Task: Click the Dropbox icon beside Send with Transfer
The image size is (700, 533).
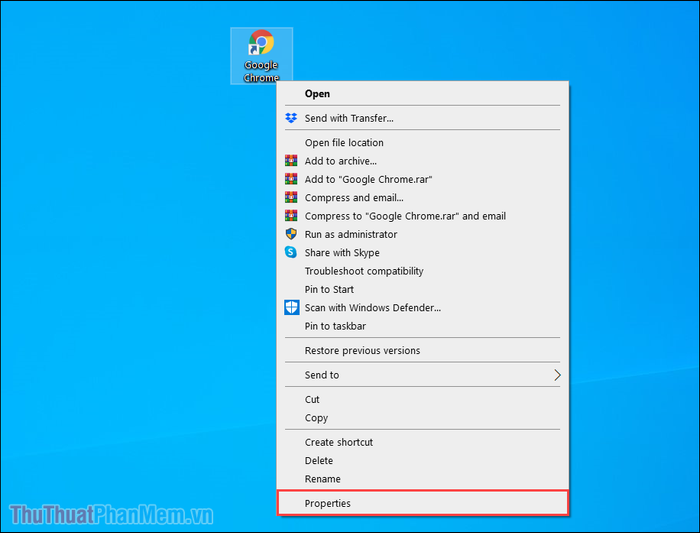Action: (291, 118)
